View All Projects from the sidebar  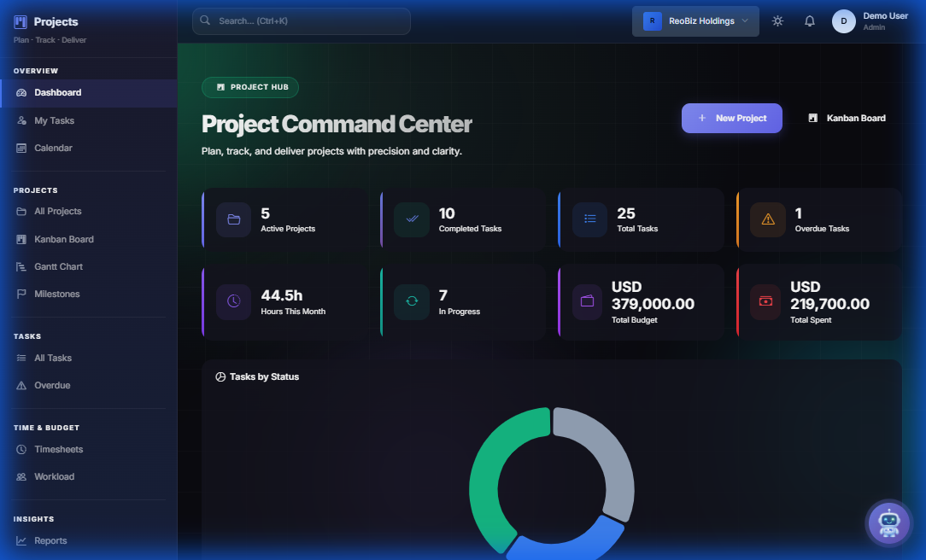58,211
